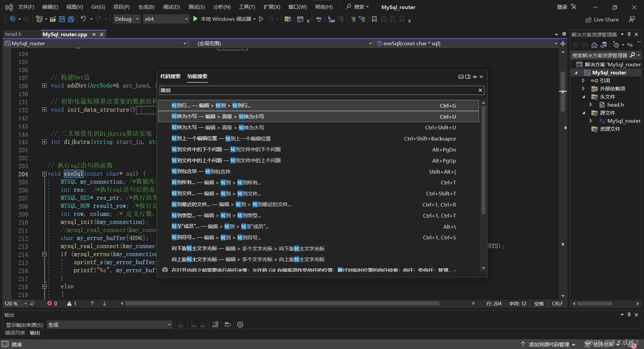This screenshot has height=349, width=644.
Task: Pin the MySql_router.cpp tab
Action: tap(94, 35)
